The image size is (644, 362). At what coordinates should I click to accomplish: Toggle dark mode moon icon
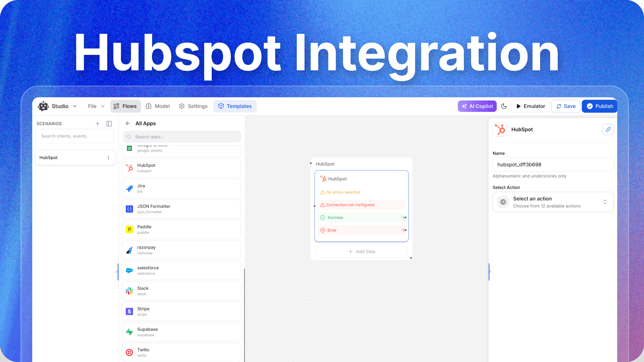pyautogui.click(x=504, y=106)
